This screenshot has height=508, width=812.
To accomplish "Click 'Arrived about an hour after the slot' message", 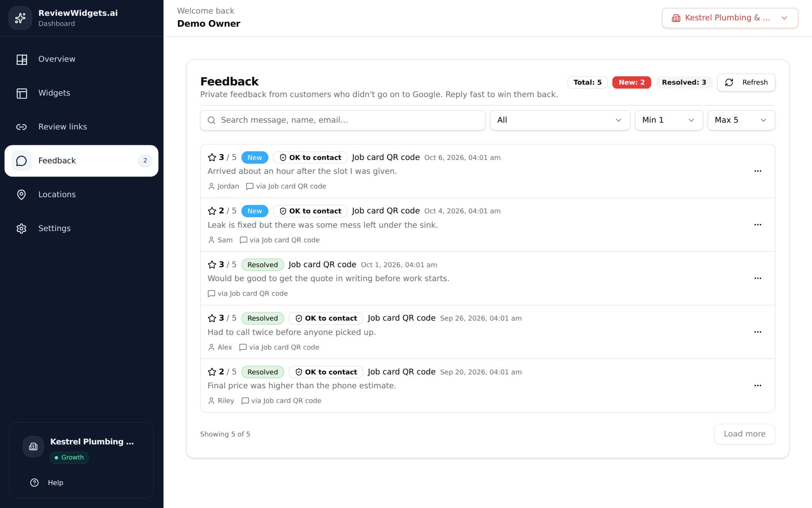I will 302,171.
